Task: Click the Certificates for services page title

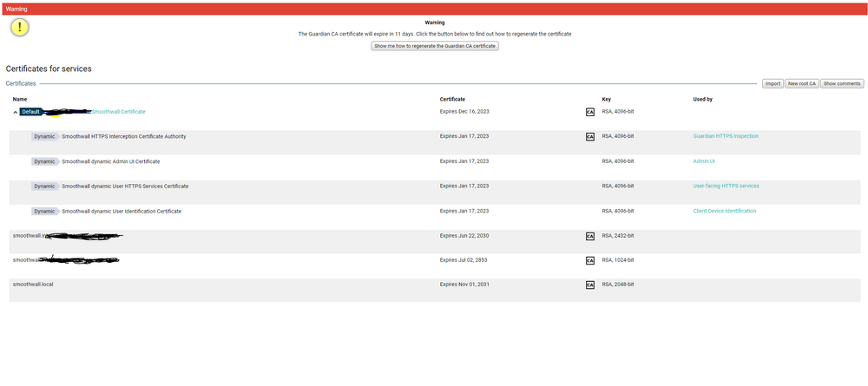Action: [x=49, y=69]
